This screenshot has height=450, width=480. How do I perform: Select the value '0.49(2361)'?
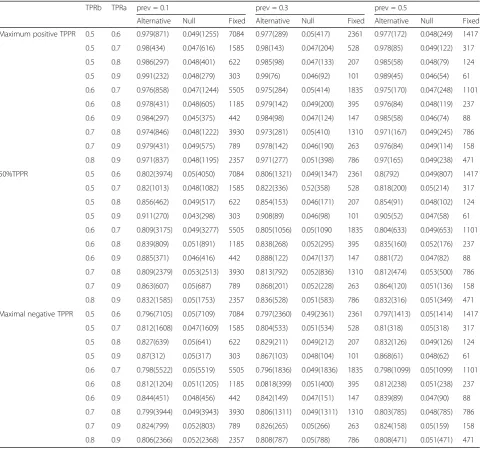318,314
